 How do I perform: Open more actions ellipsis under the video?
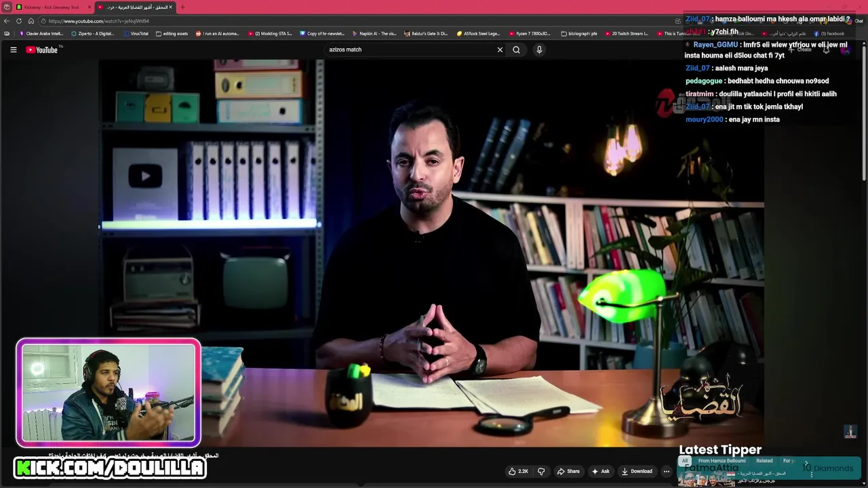pos(667,471)
